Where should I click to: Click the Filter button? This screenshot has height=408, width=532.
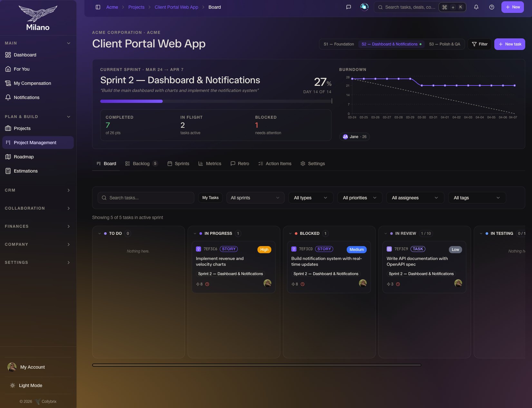(479, 44)
